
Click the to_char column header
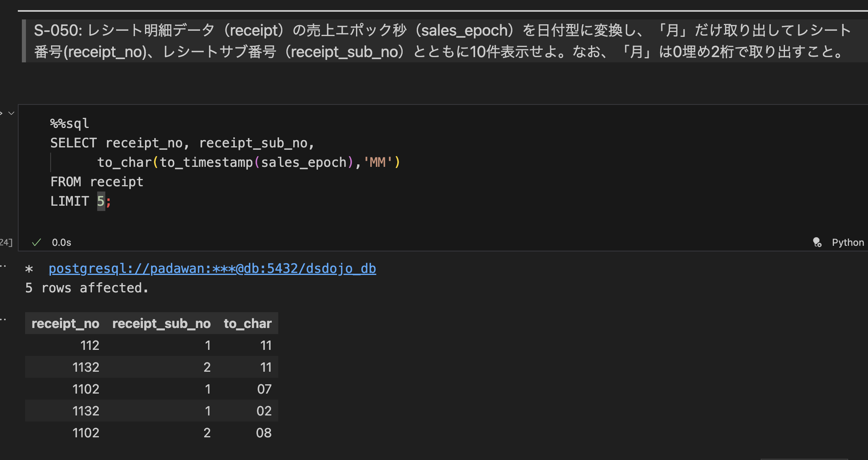[247, 323]
